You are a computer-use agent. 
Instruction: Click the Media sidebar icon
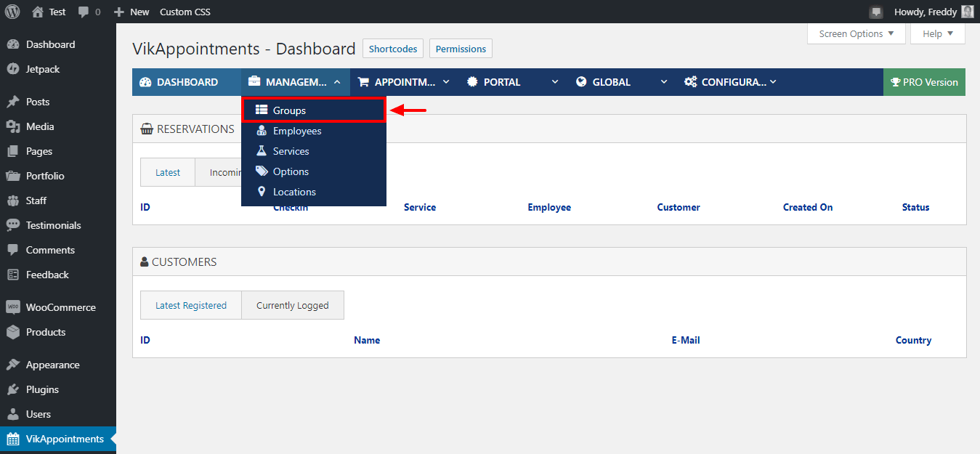point(12,126)
